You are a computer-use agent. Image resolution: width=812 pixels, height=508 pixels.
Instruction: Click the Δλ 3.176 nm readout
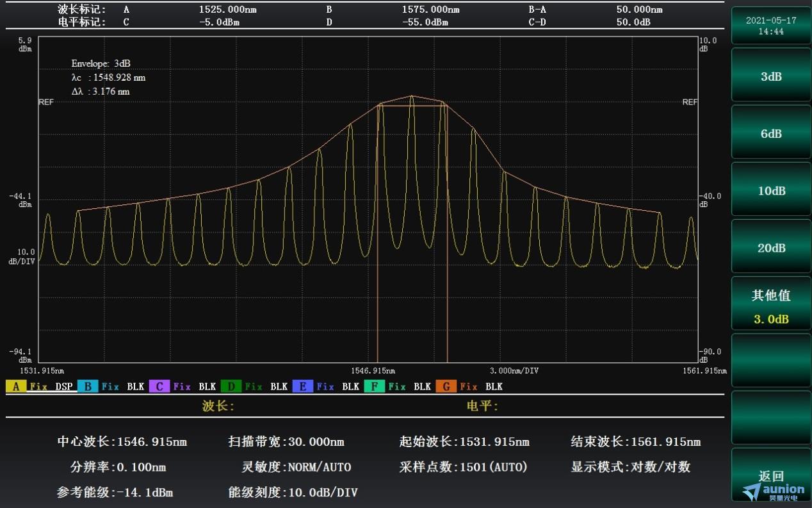[x=101, y=92]
